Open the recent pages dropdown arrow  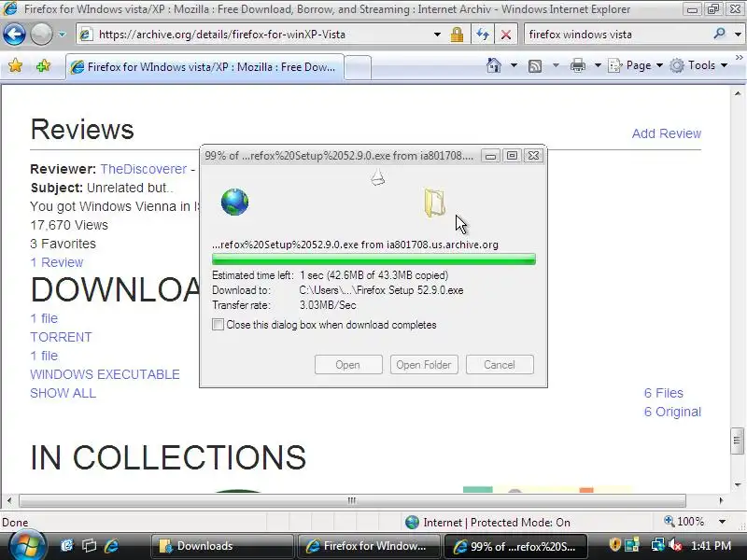62,35
